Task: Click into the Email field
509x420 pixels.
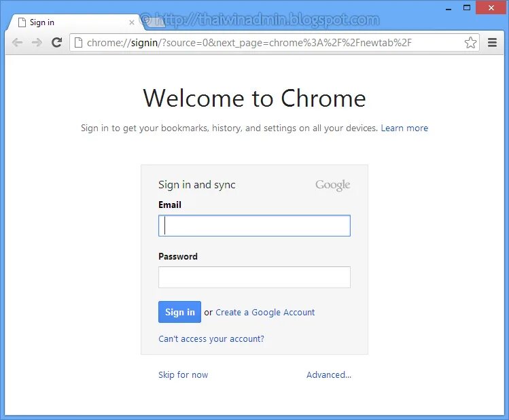Action: pos(254,226)
